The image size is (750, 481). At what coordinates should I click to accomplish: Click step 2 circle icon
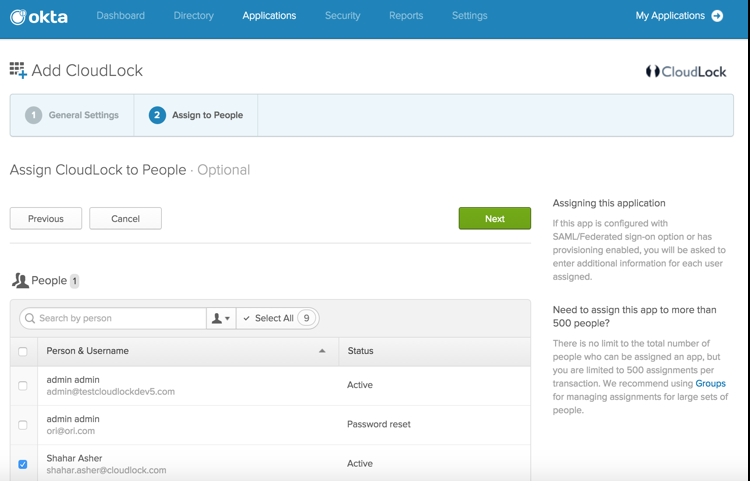[x=157, y=115]
